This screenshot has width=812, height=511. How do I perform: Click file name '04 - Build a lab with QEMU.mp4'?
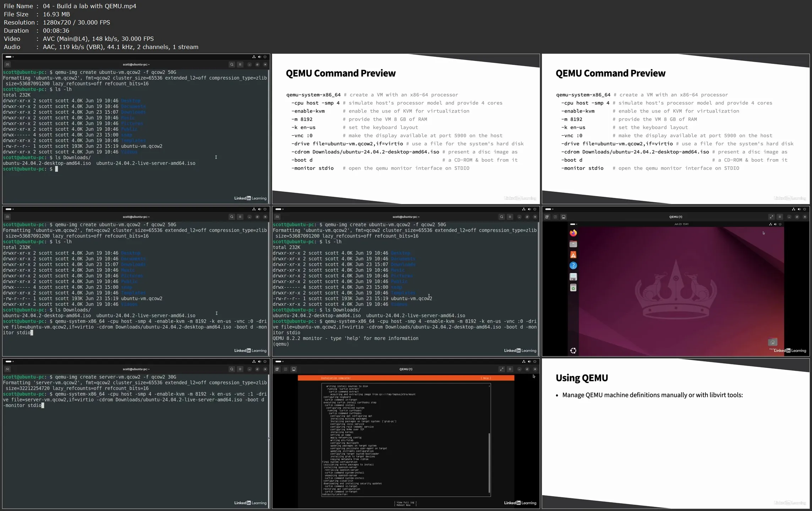click(89, 6)
